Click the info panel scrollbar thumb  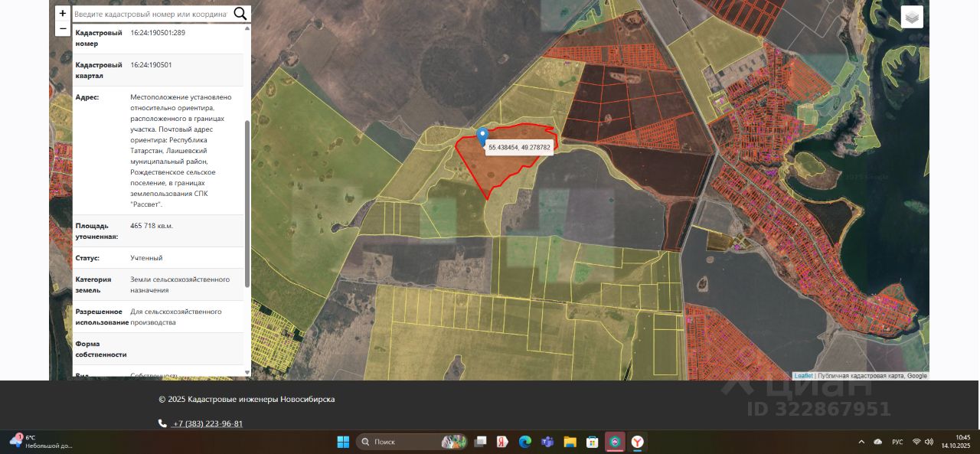[x=247, y=204]
